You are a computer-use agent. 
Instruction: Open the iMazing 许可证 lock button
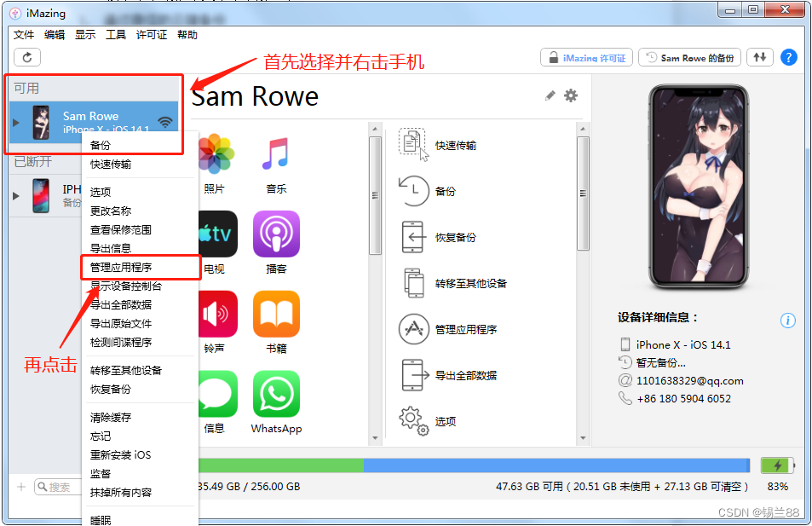tap(587, 57)
